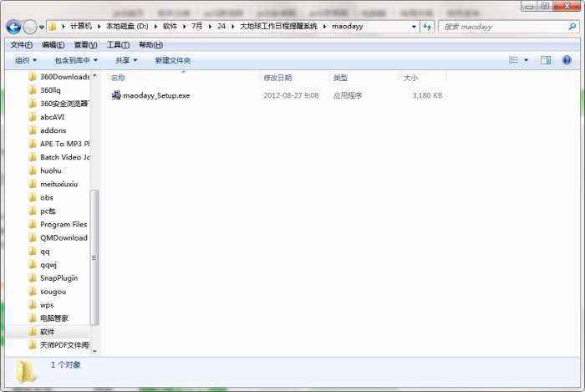Screen dimensions: 585x392
Task: Click the Forward navigation arrow button
Action: 30,27
